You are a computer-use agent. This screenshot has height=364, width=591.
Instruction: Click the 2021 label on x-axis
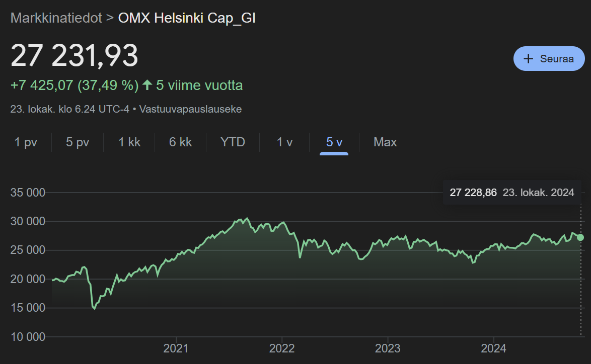[176, 348]
